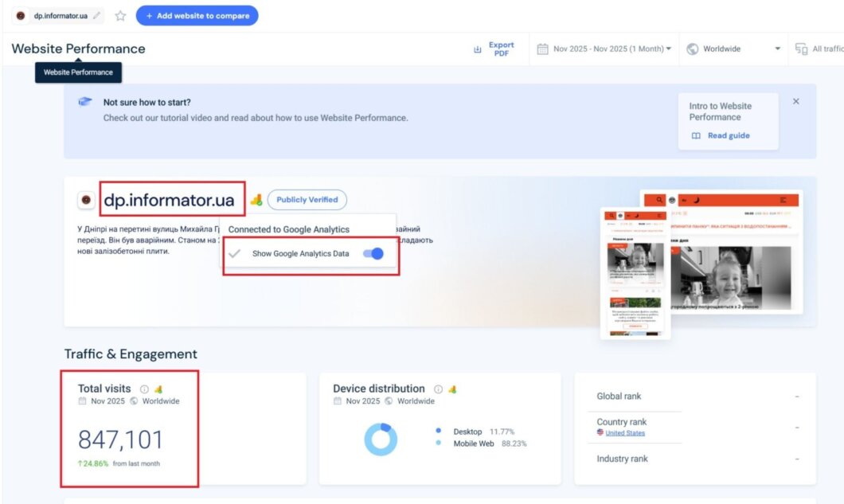
Task: Toggle off Show Google Analytics Data switch
Action: 373,254
